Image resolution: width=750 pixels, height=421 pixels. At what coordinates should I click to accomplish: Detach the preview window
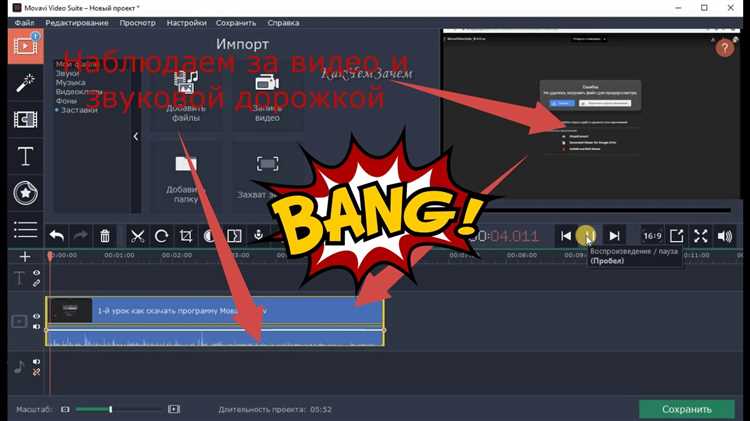676,236
